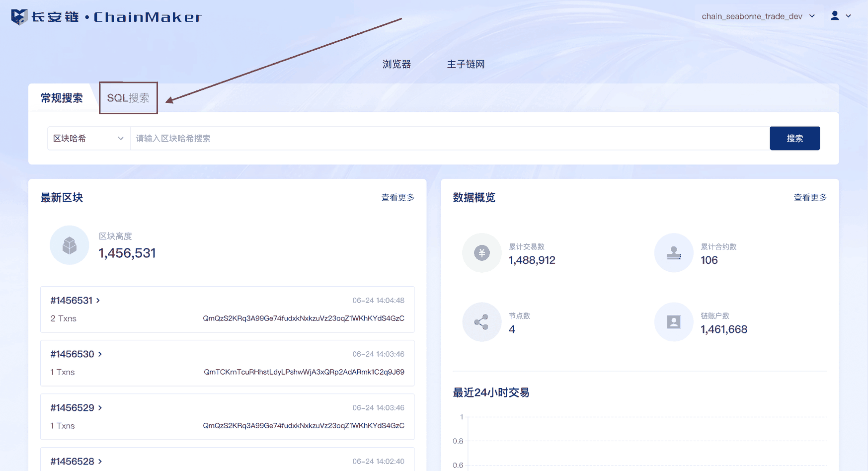Select the 常规搜索 tab
Image resolution: width=868 pixels, height=471 pixels.
tap(62, 98)
